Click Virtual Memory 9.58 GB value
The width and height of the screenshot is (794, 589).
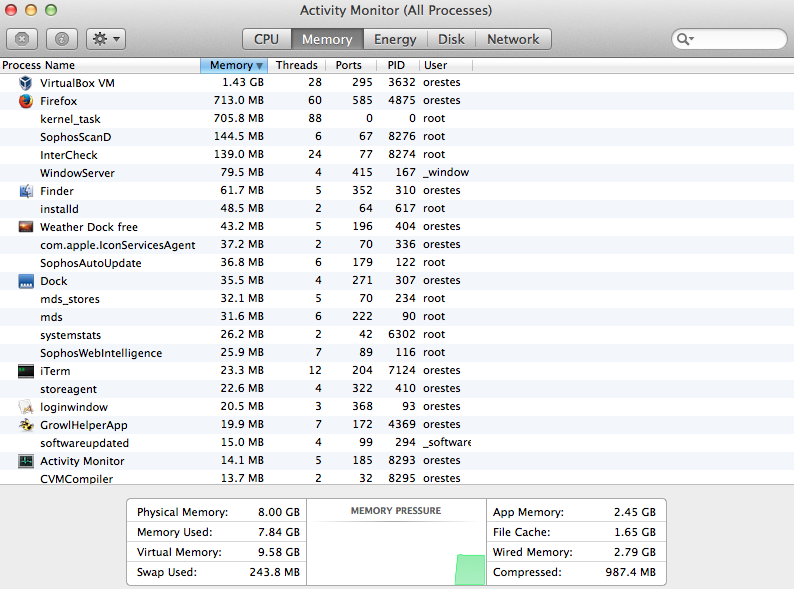point(279,552)
